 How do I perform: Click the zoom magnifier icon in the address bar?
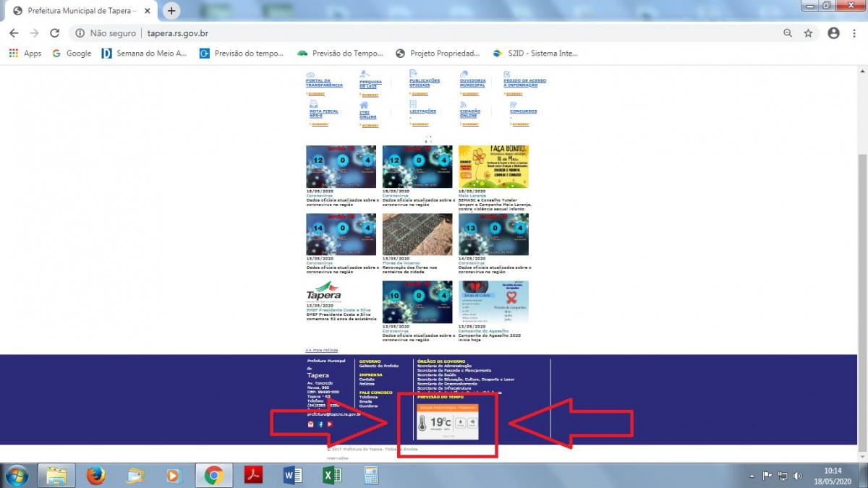pos(788,33)
